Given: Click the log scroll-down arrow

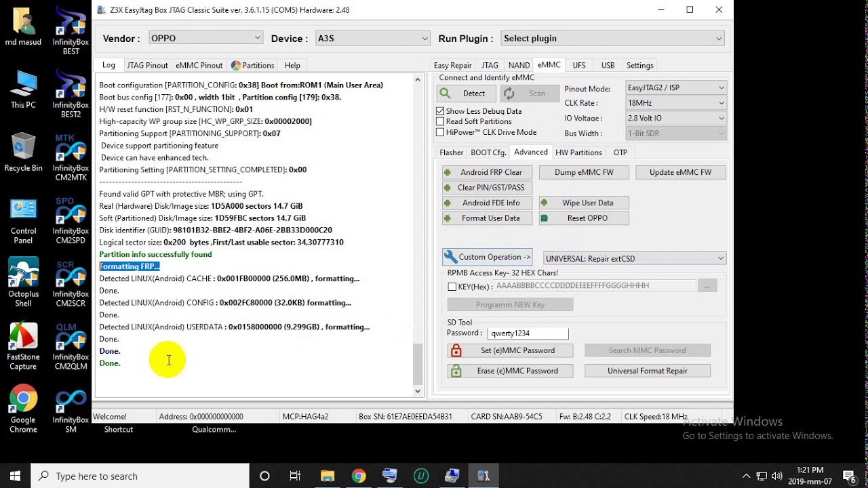Looking at the screenshot, I should 418,390.
